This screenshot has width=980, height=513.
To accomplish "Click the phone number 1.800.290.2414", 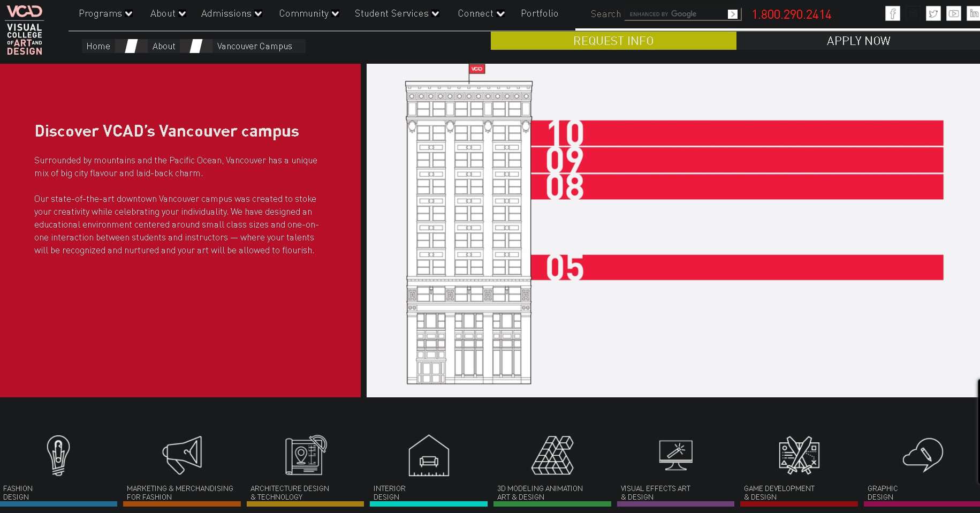I will (792, 14).
